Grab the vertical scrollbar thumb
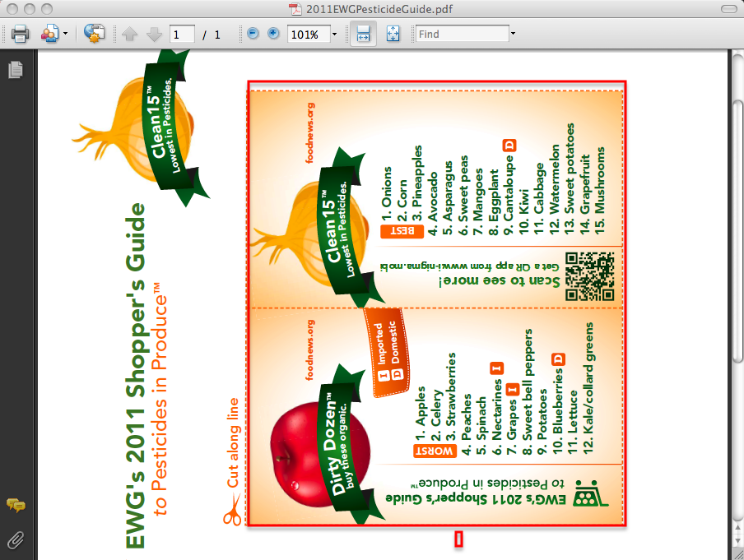 737,231
